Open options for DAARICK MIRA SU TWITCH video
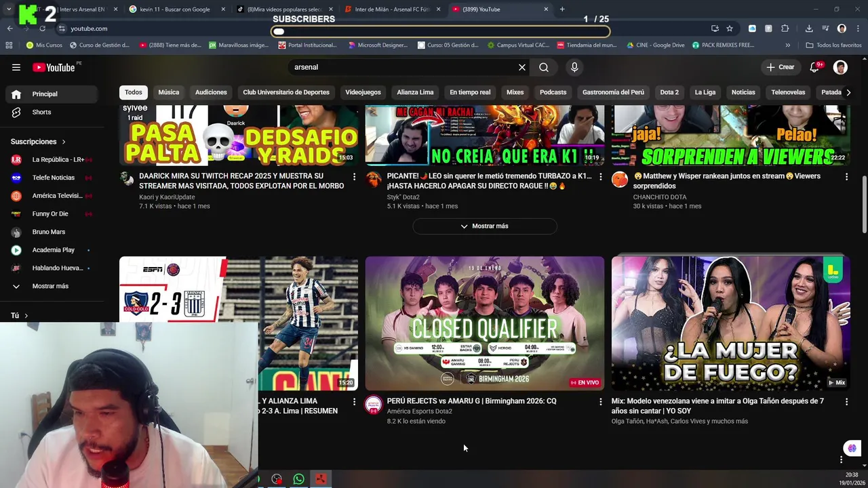The height and width of the screenshot is (488, 868). pyautogui.click(x=354, y=177)
